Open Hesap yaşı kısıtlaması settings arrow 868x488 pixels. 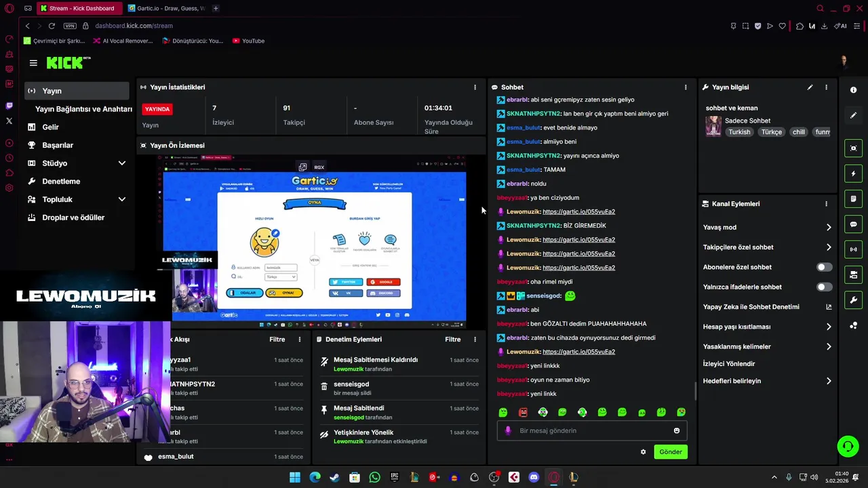click(829, 327)
